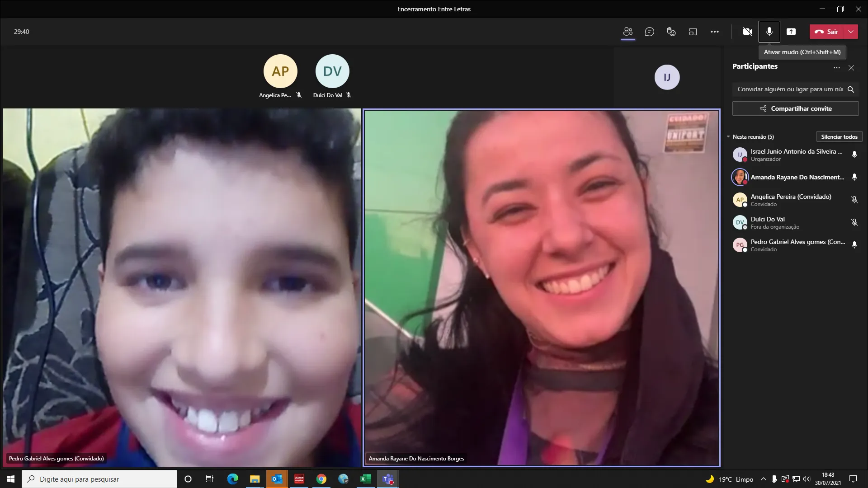Image resolution: width=868 pixels, height=488 pixels.
Task: Click the Compartilhar convite button
Action: [x=795, y=108]
